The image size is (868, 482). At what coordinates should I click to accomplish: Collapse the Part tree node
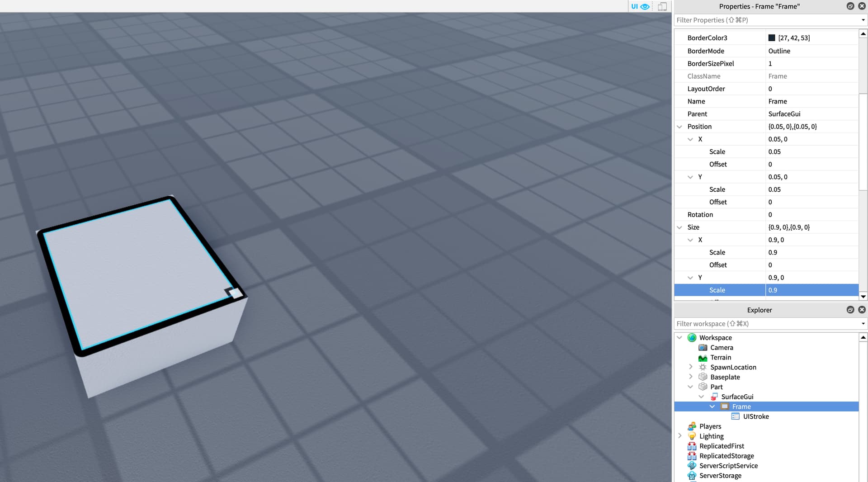click(690, 387)
